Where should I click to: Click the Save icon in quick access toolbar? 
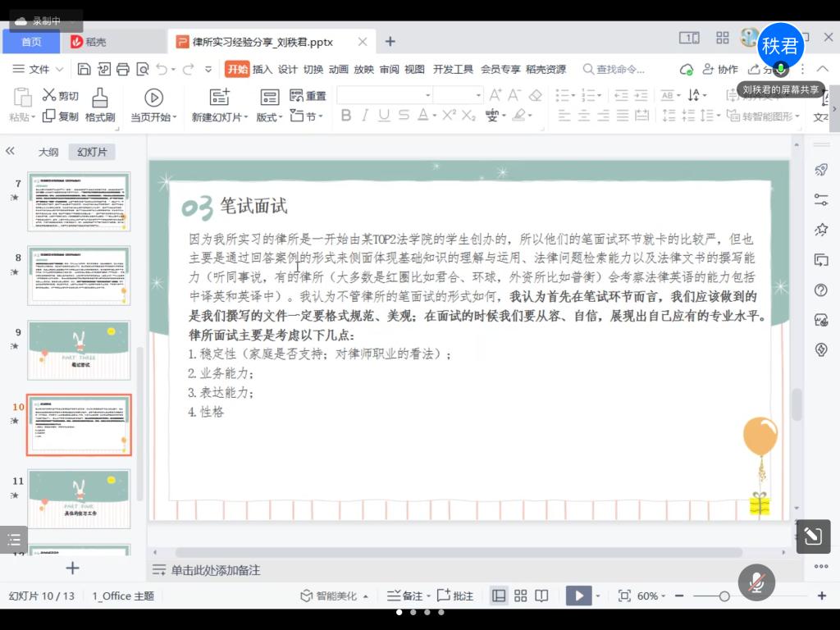point(84,69)
